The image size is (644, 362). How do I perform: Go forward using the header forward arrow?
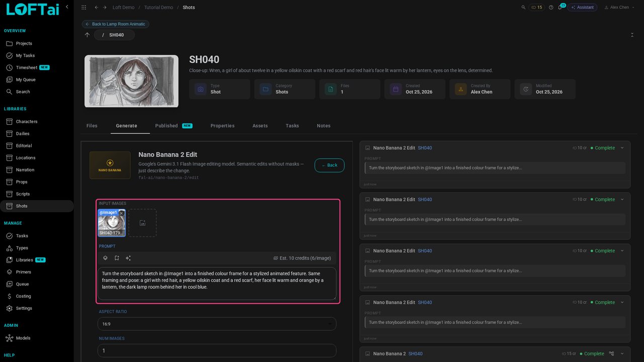point(104,8)
